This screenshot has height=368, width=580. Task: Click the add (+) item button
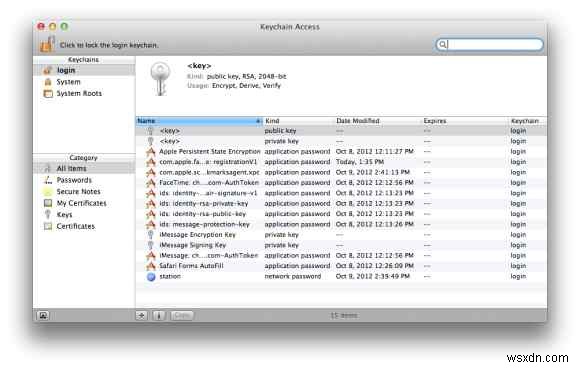click(x=141, y=315)
